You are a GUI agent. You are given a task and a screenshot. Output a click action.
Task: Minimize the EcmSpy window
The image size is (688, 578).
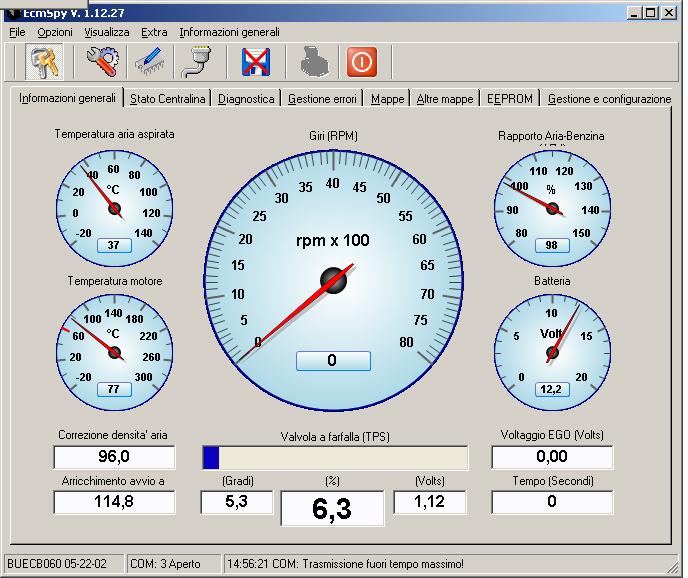pyautogui.click(x=634, y=13)
